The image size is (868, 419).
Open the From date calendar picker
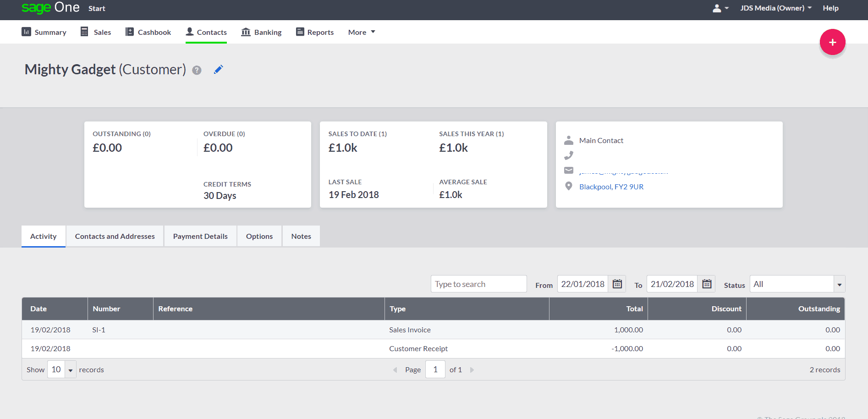[617, 284]
